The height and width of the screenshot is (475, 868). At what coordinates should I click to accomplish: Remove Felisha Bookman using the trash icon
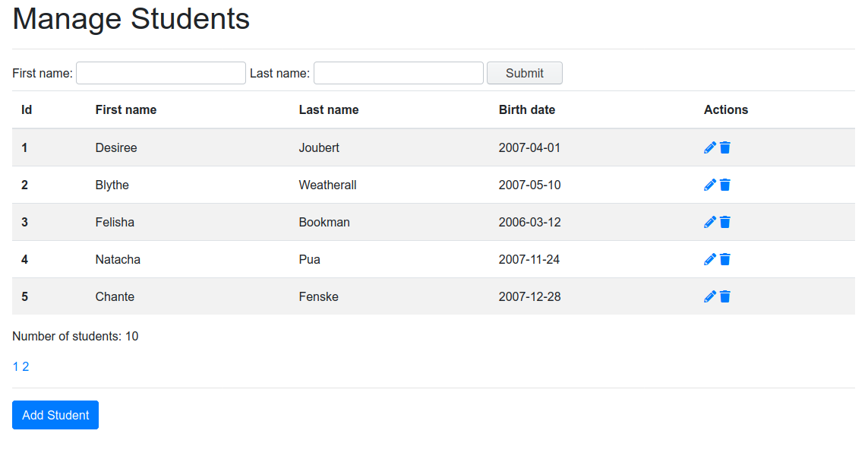[725, 222]
